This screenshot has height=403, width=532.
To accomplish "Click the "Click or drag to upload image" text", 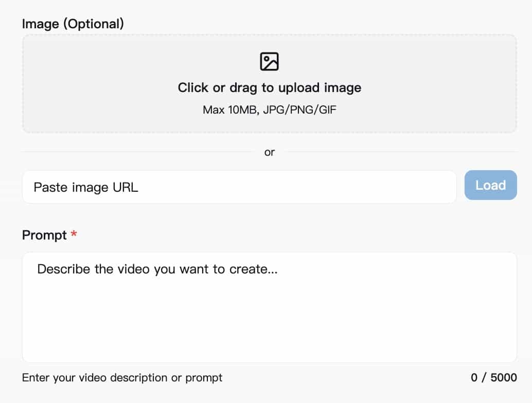I will [x=269, y=88].
